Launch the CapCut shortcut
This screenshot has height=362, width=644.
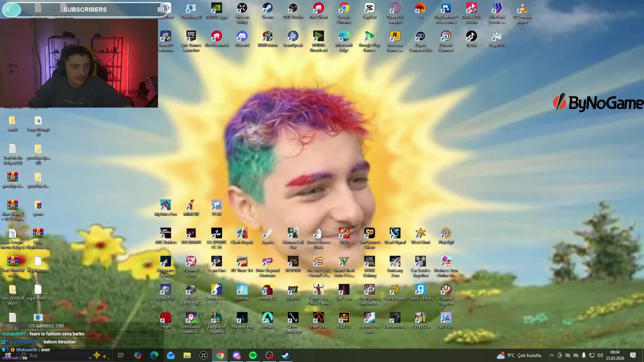369,11
